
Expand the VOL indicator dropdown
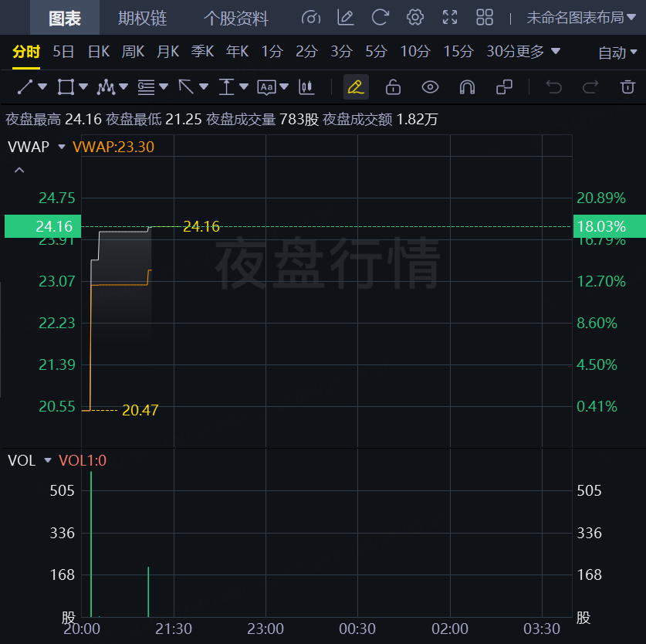point(48,460)
